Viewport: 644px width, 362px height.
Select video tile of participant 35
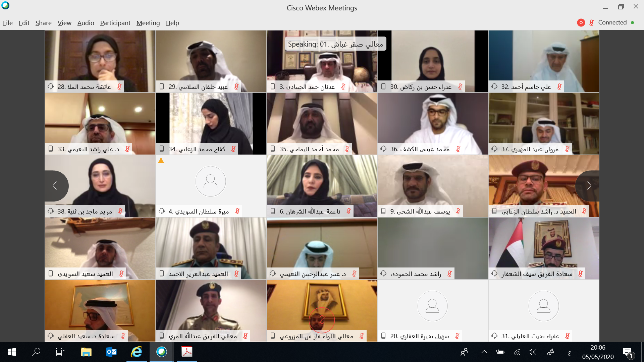point(322,124)
